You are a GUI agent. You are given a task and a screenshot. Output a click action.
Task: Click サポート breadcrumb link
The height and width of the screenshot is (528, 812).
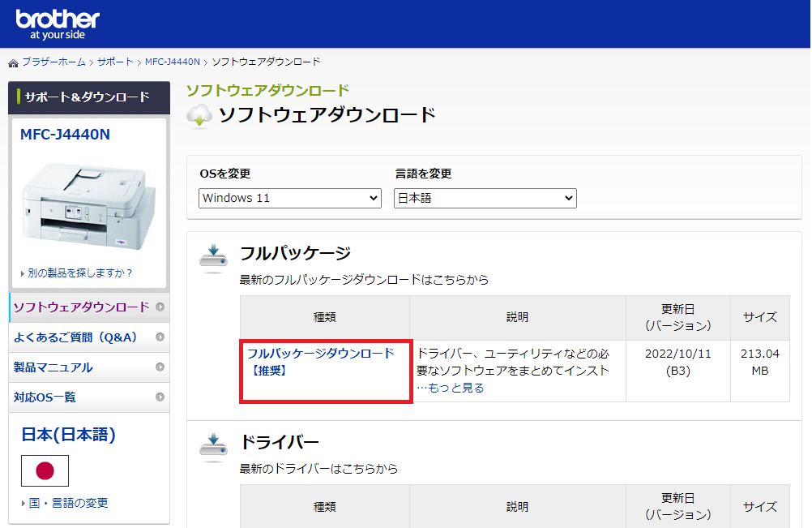tap(115, 62)
